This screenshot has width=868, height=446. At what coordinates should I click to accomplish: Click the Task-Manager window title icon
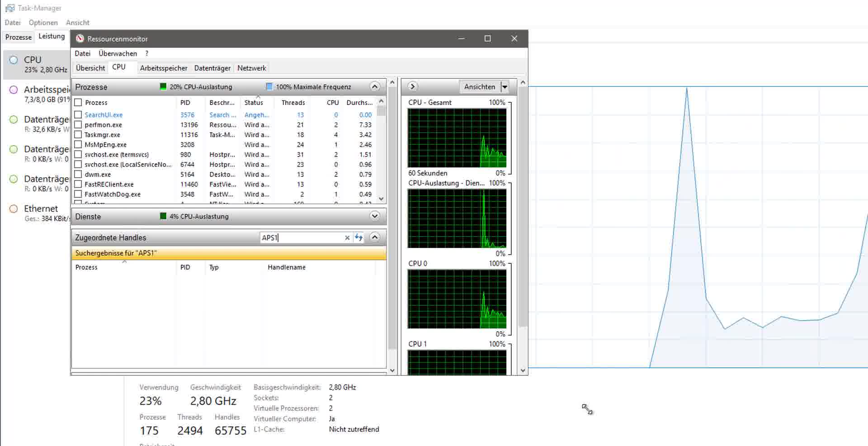tap(9, 8)
